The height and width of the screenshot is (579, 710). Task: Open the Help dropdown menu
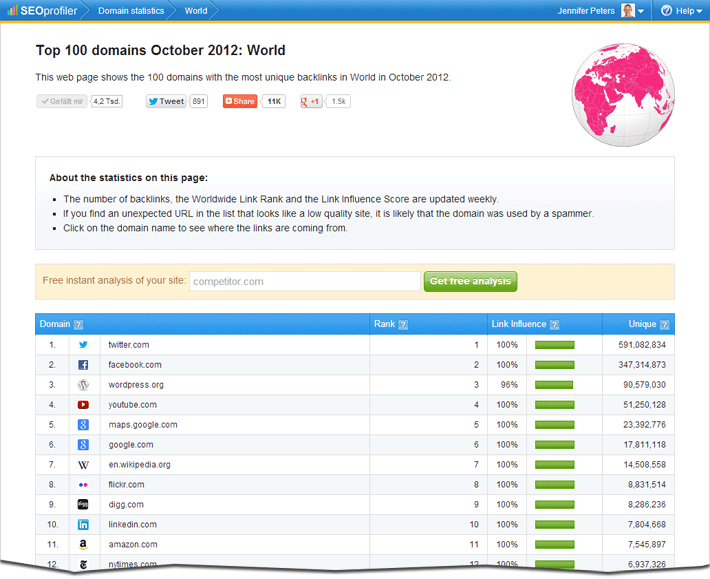[681, 11]
